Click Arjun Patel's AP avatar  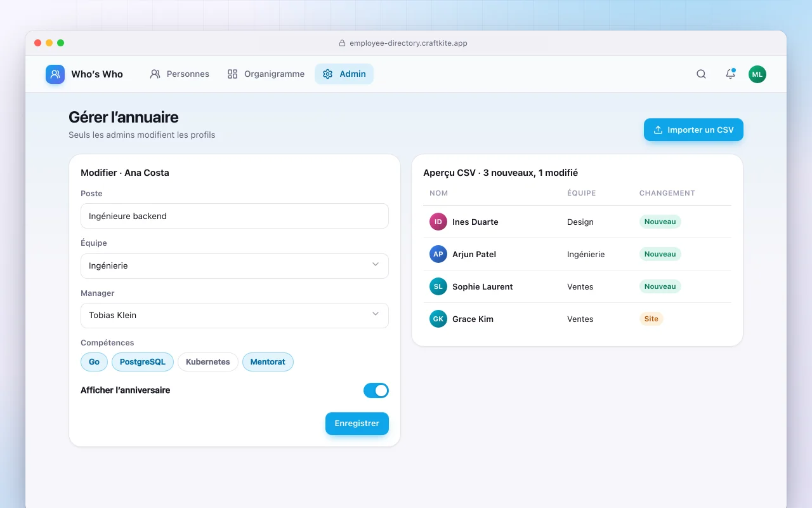[x=438, y=254]
